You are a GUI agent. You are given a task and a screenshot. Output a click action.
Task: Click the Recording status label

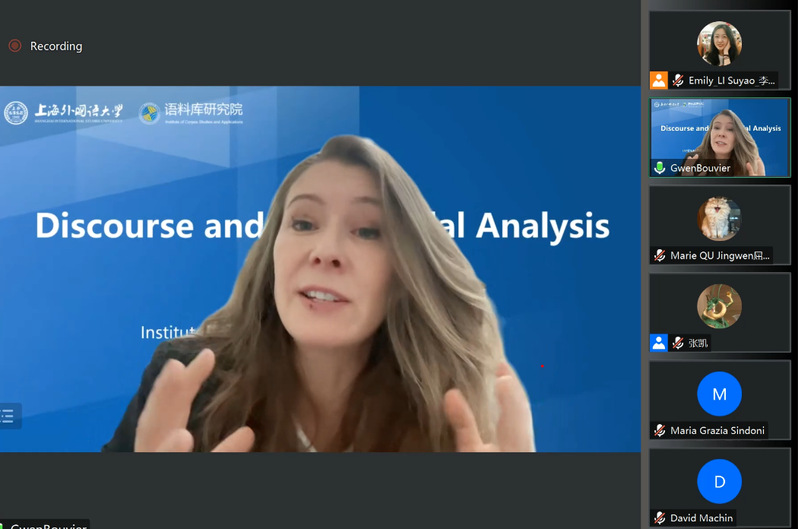click(x=56, y=46)
